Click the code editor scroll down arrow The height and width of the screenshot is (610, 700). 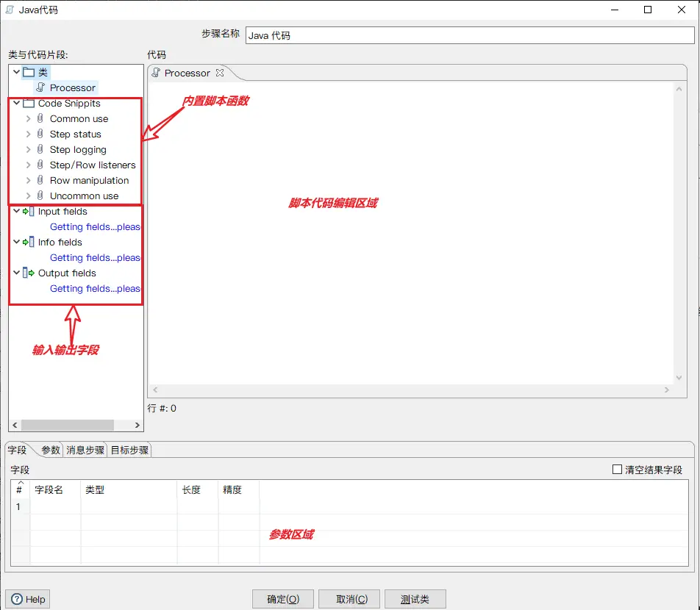[679, 378]
